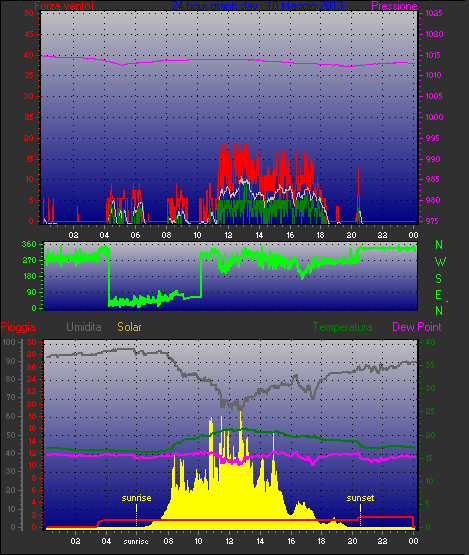This screenshot has height=555, width=469.
Task: Click hour '18' under the wind speed chart
Action: point(321,235)
